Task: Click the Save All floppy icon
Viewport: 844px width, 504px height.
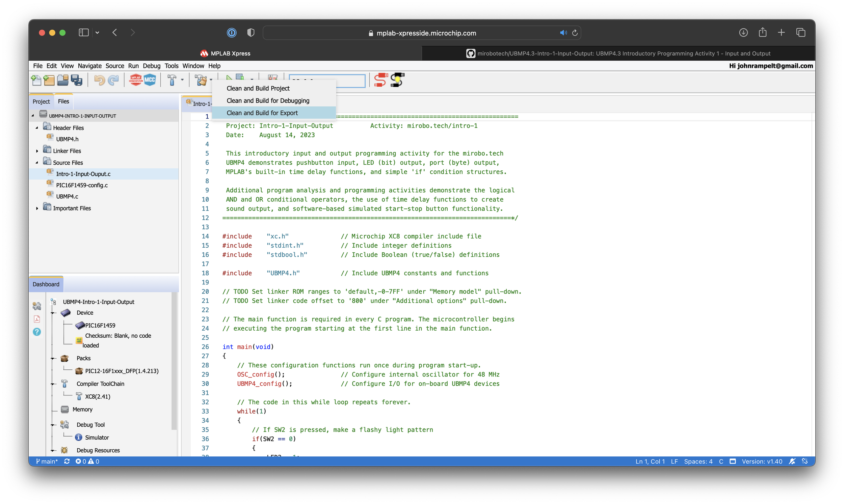Action: [x=77, y=80]
